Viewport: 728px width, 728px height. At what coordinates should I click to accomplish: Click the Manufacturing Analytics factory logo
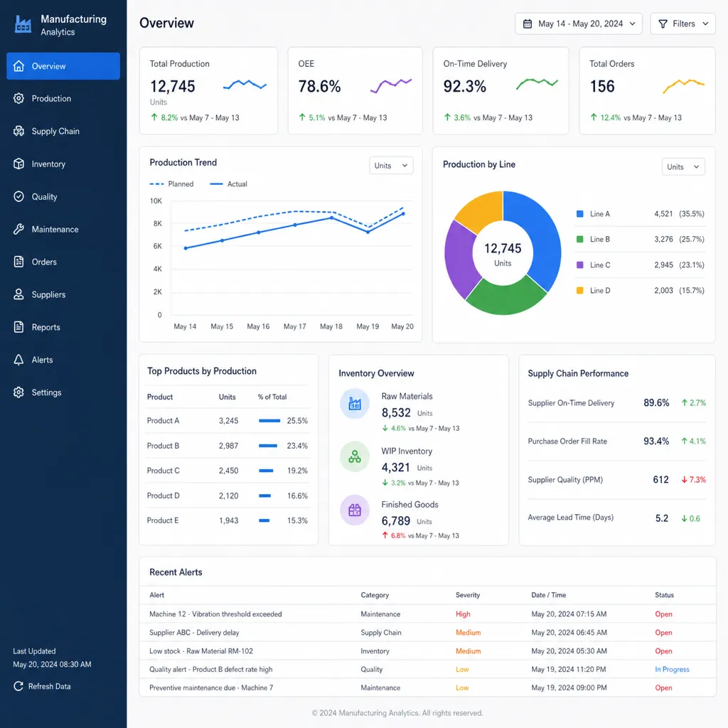pyautogui.click(x=23, y=24)
